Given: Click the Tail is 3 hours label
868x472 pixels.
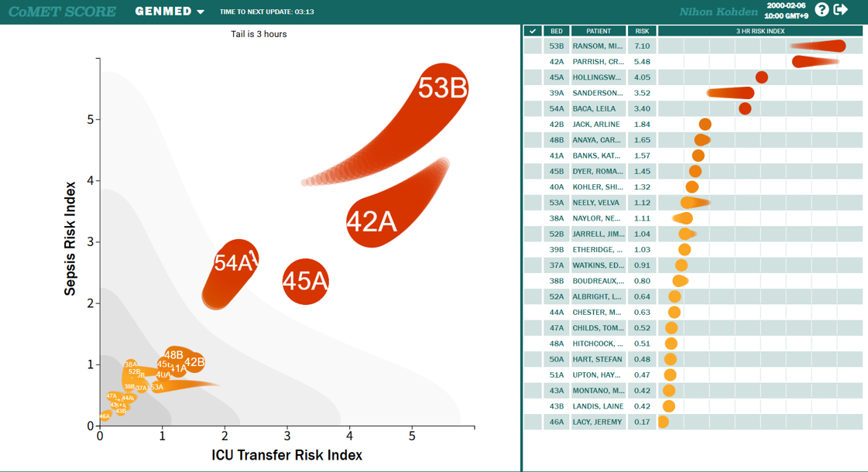Looking at the screenshot, I should 259,34.
